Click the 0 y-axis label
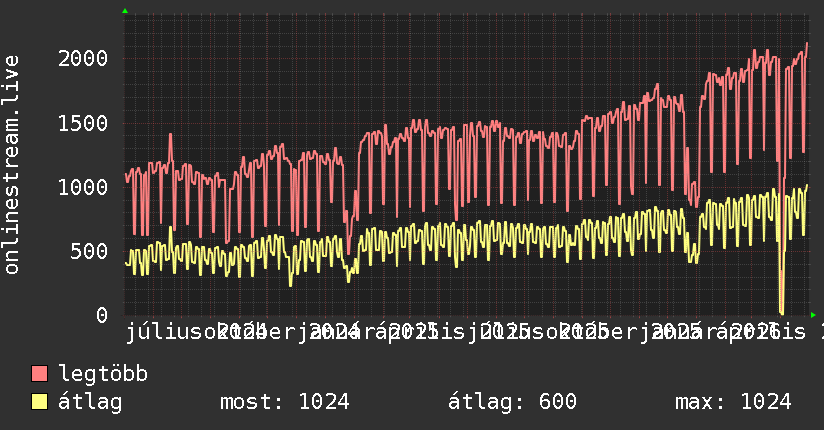The height and width of the screenshot is (430, 824). [x=102, y=315]
